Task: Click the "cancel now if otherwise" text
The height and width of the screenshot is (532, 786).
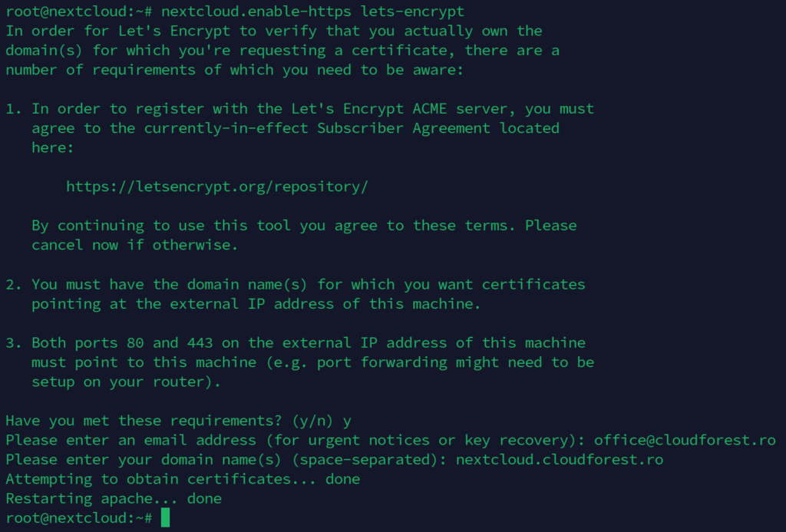Action: pos(135,245)
